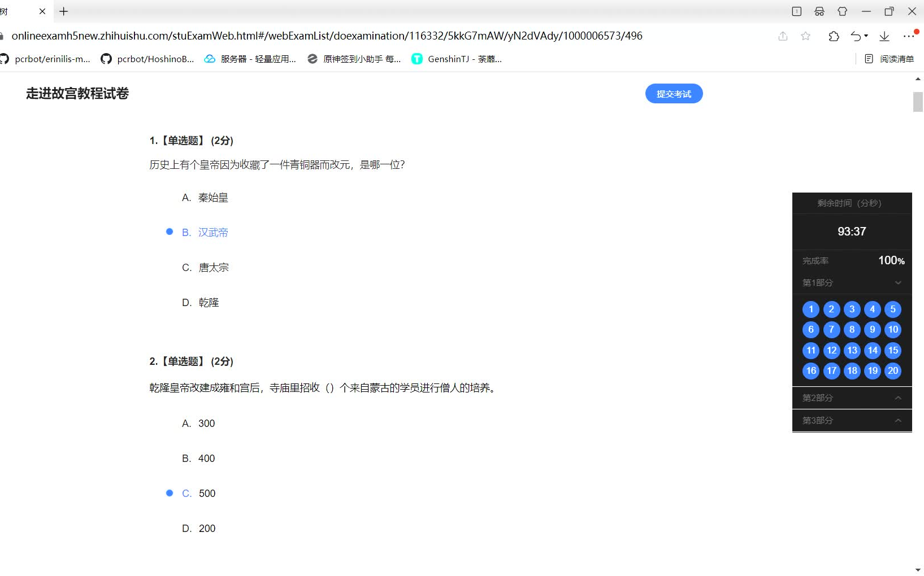Click the scrollbar down arrow
Image resolution: width=924 pixels, height=576 pixels.
918,570
